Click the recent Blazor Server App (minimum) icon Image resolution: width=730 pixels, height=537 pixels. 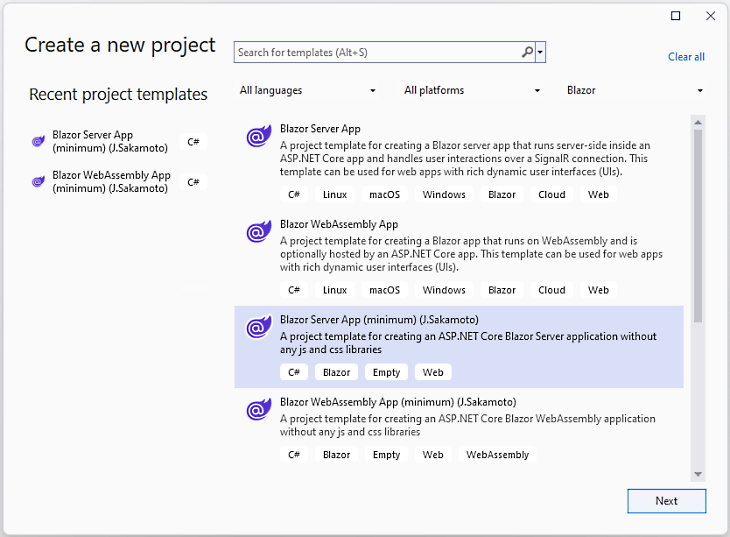[39, 142]
